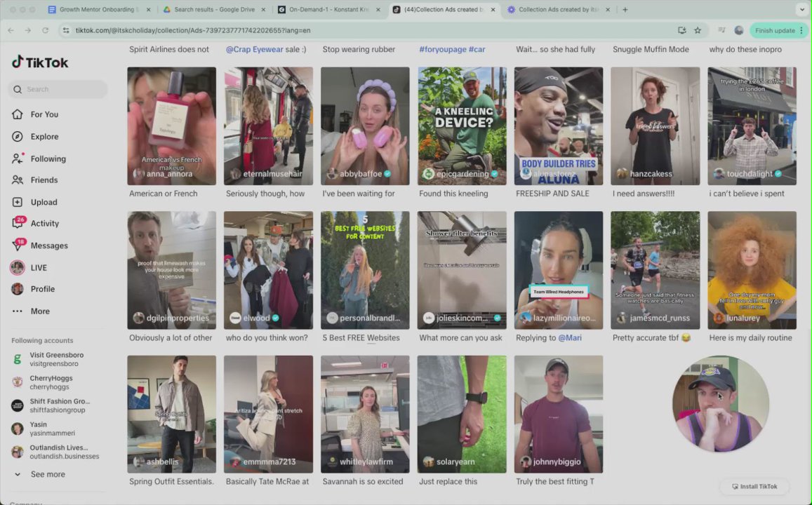
Task: Open abbybaffoe video thumbnail
Action: (x=365, y=126)
